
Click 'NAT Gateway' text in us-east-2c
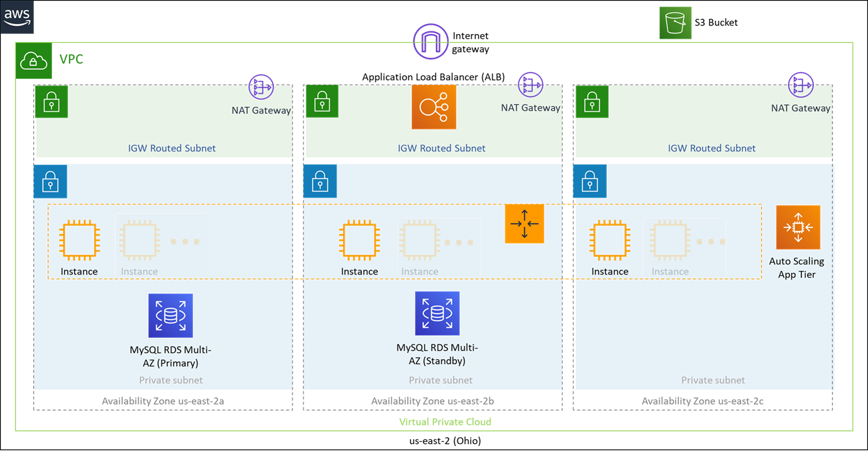click(x=801, y=108)
